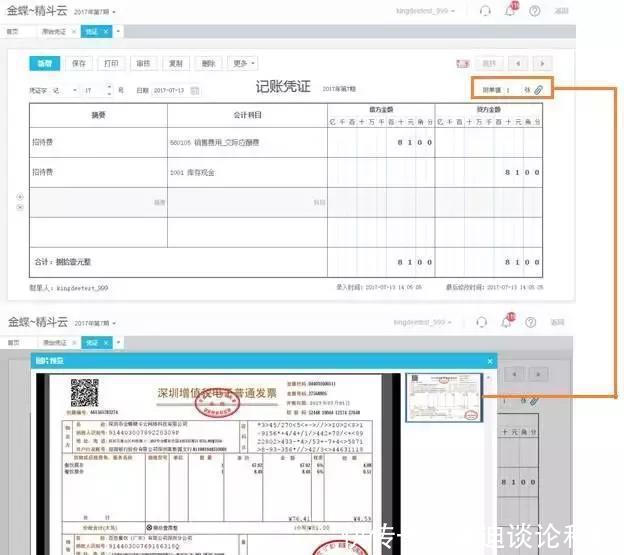
Task: Click right arrow button behind the preview dialog
Action: (x=538, y=374)
